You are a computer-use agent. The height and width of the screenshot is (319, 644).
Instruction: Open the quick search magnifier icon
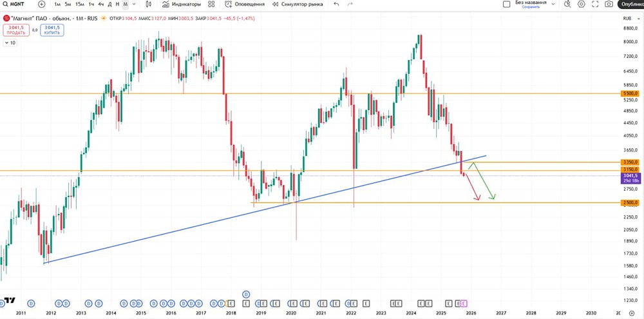pos(567,4)
